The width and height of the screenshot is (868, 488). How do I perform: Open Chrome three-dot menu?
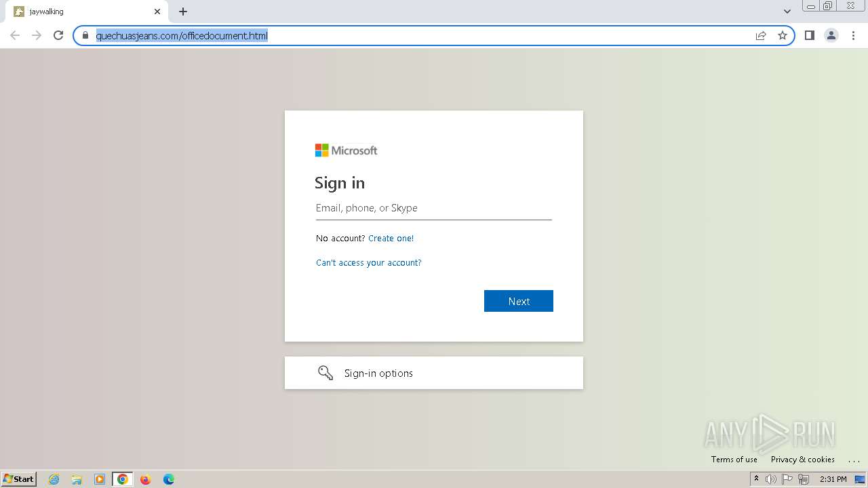pos(853,35)
